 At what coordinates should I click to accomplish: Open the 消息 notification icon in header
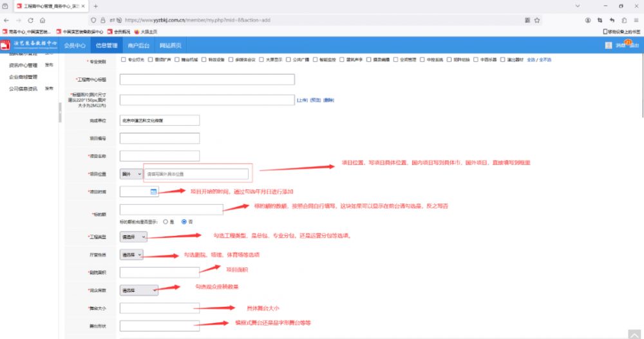click(619, 45)
